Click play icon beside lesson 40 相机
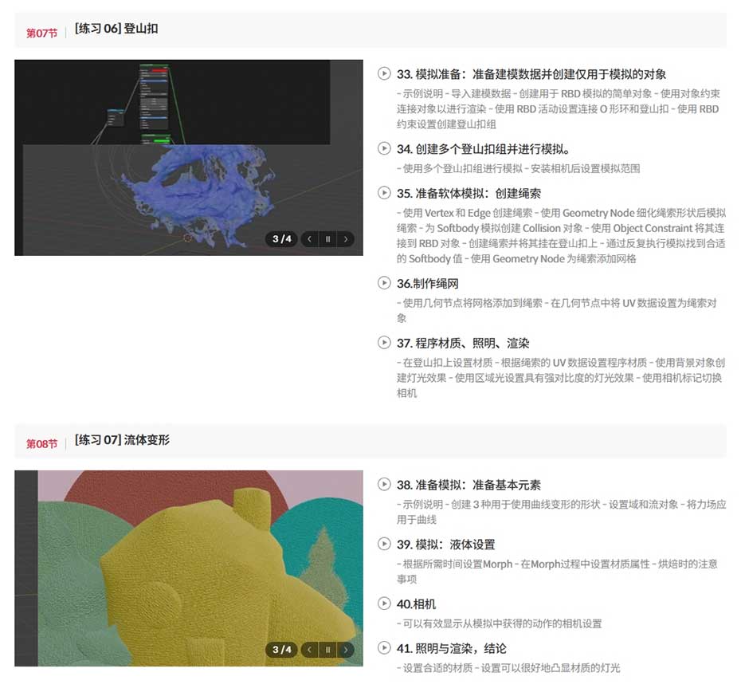Image resolution: width=741 pixels, height=700 pixels. pyautogui.click(x=384, y=604)
